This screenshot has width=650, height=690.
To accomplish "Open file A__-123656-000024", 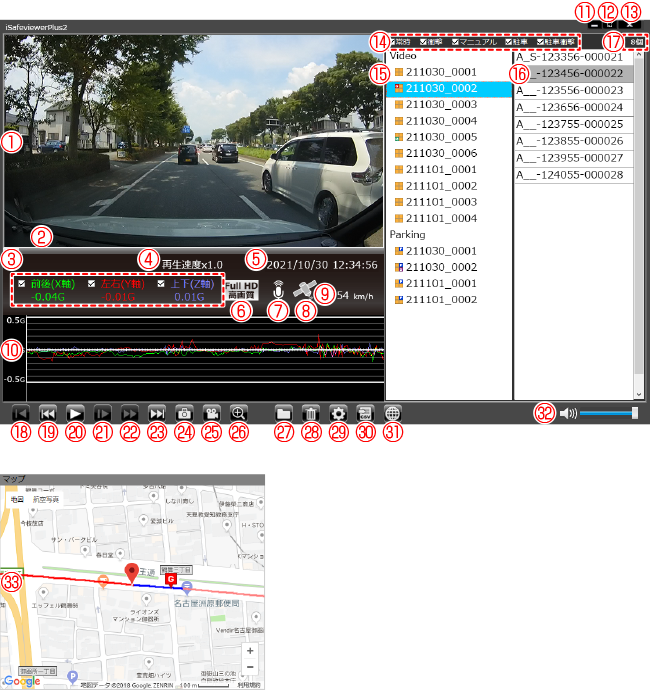I will (574, 107).
